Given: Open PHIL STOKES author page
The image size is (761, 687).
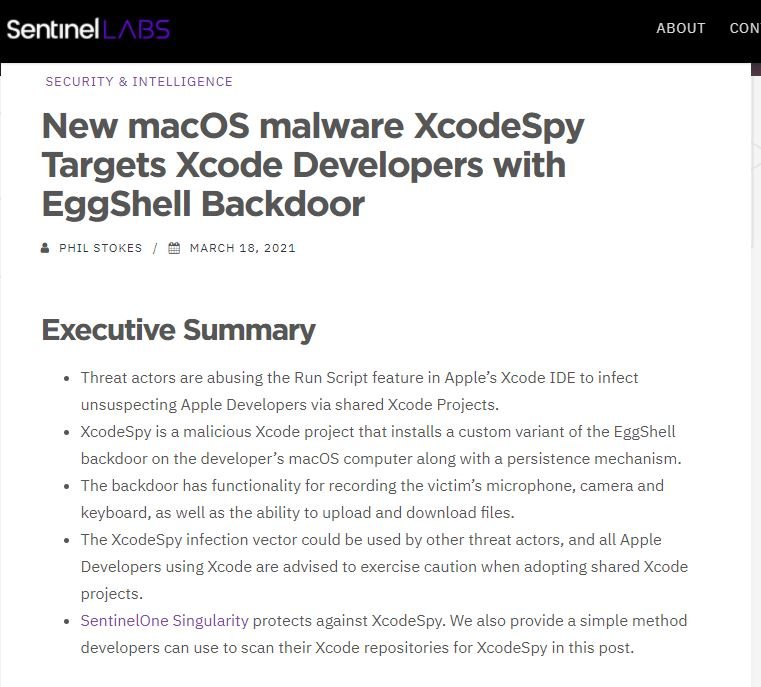Looking at the screenshot, I should tap(100, 248).
